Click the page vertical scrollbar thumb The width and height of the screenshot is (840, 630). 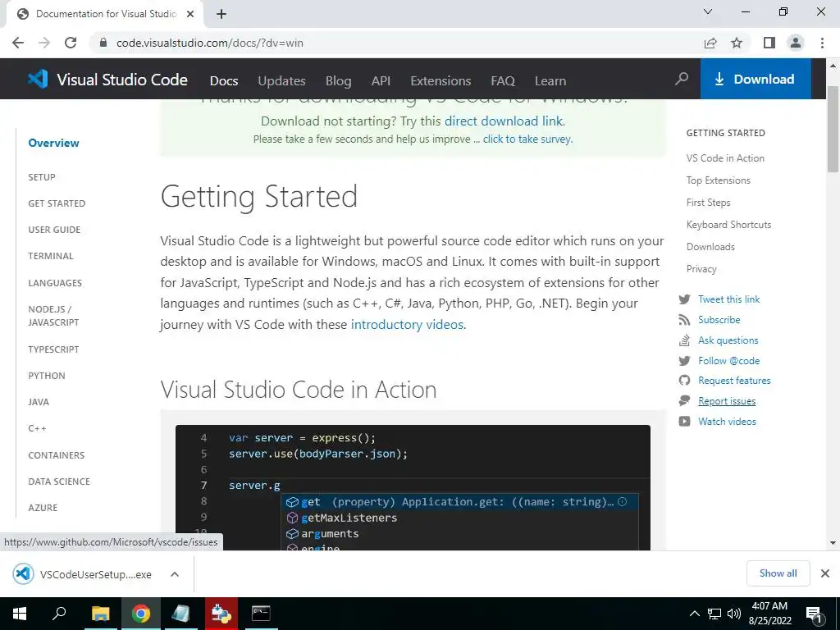(833, 129)
